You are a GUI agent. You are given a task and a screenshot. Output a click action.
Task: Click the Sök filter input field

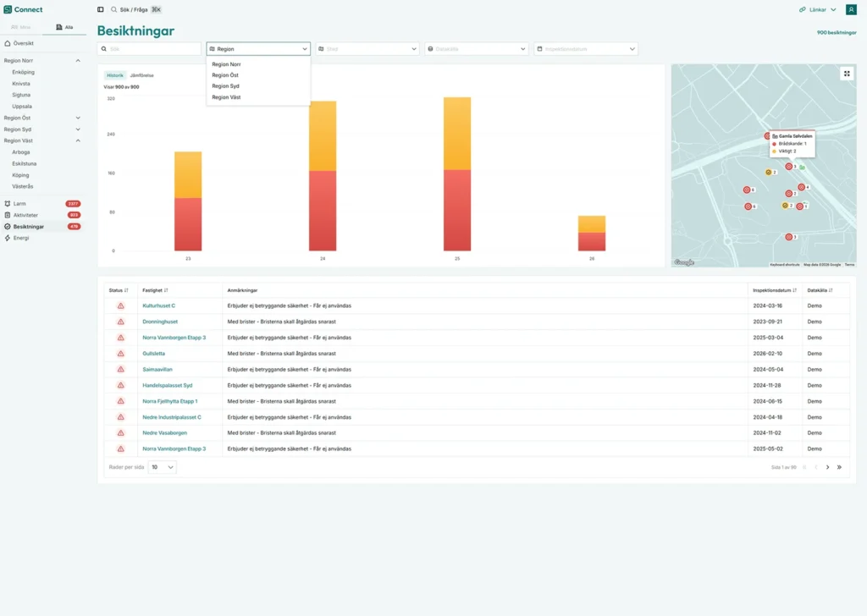[149, 49]
